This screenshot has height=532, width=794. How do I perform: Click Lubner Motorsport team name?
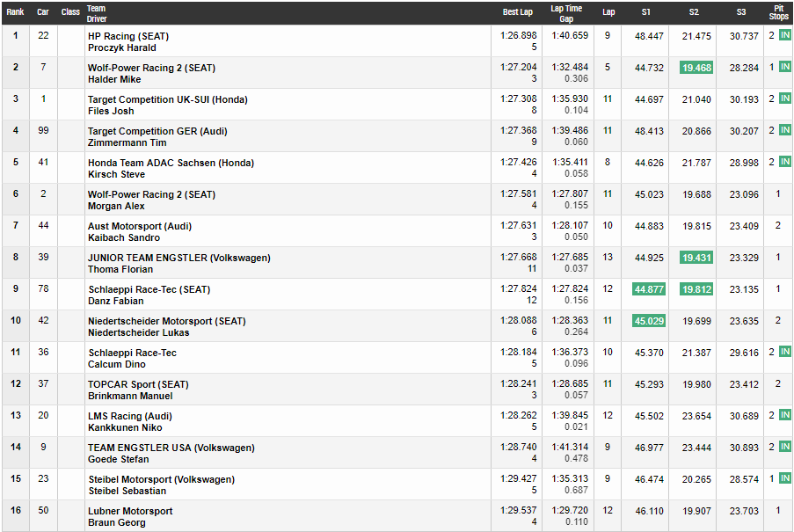tap(130, 511)
